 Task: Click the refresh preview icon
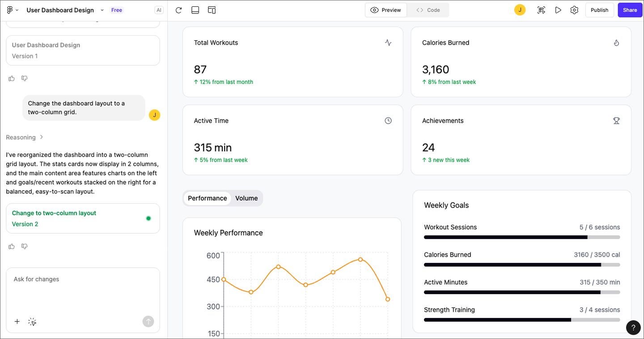178,9
